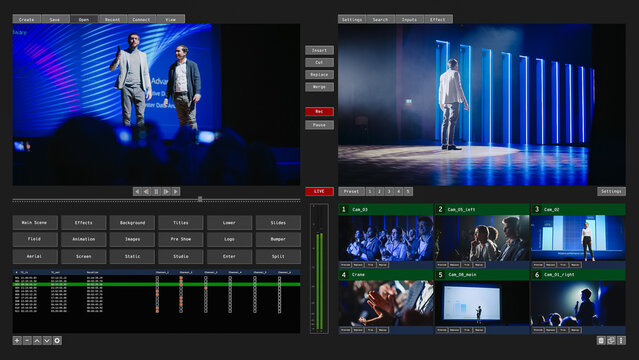This screenshot has height=360, width=639.
Task: Click the Insert button
Action: [x=320, y=50]
